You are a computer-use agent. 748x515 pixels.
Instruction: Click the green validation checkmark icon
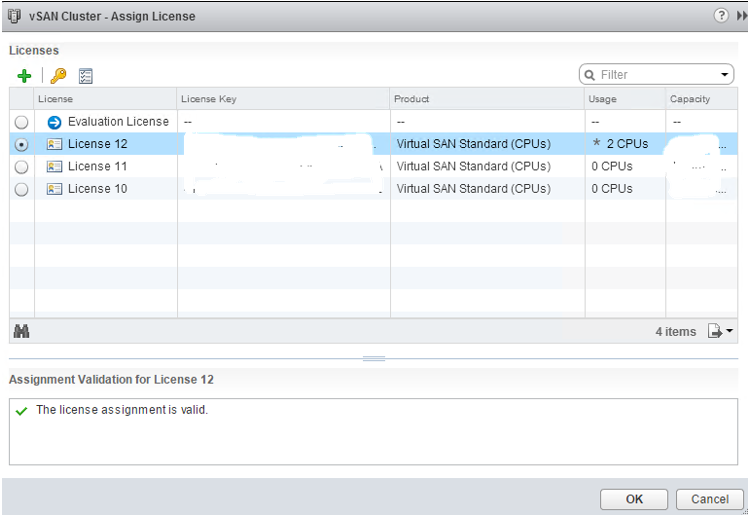pos(21,411)
